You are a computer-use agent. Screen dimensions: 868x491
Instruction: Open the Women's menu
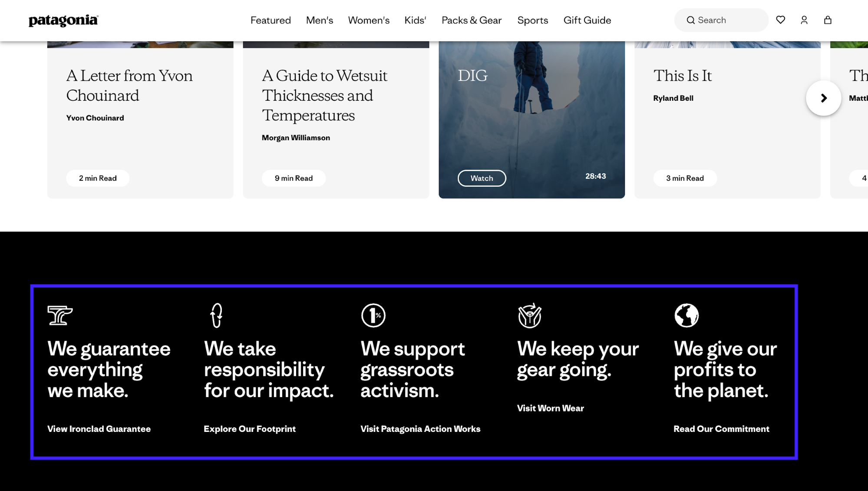tap(369, 20)
